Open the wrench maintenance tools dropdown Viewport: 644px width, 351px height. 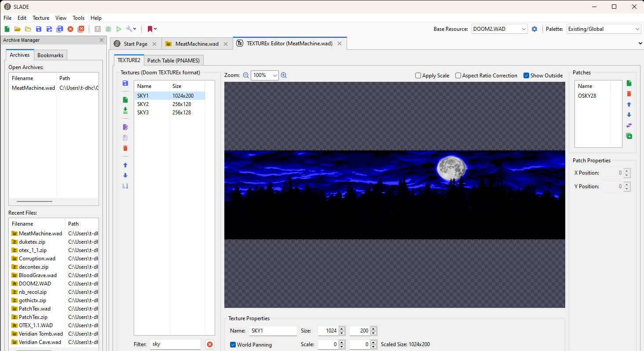pos(131,29)
